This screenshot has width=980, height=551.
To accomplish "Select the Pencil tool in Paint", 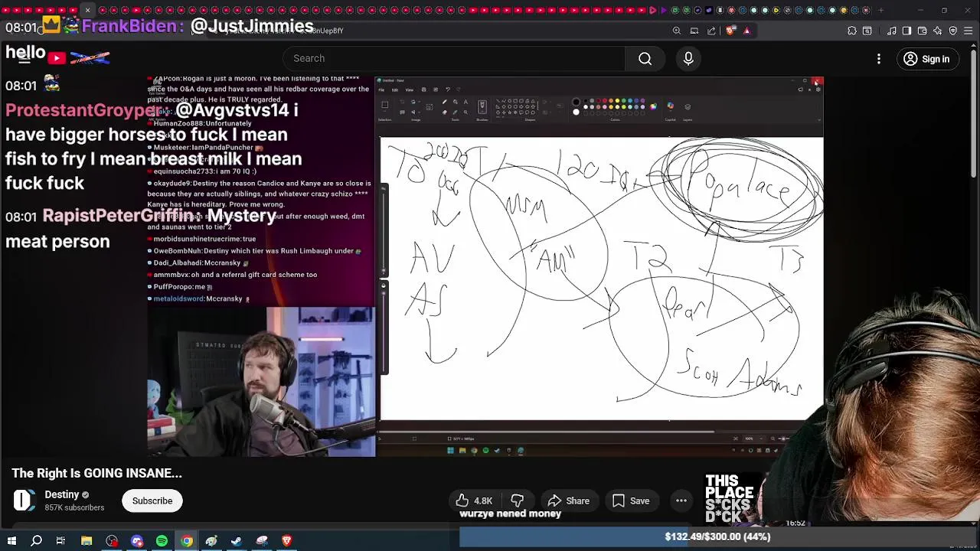I will [x=445, y=102].
